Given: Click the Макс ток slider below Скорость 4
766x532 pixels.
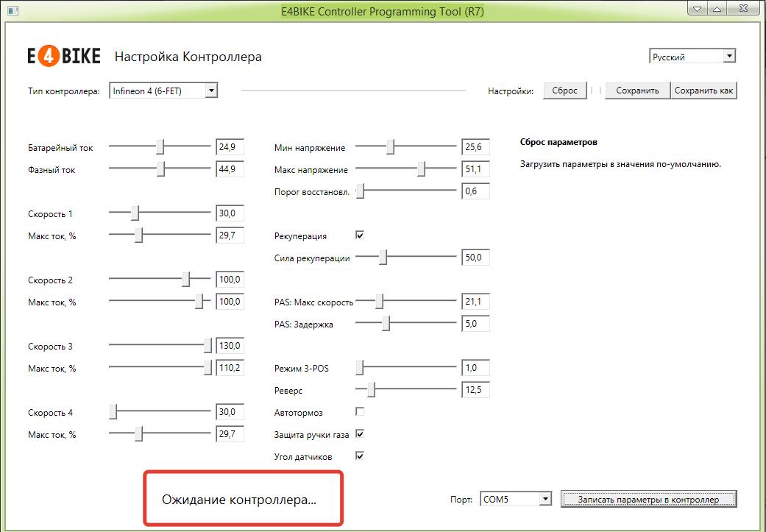Looking at the screenshot, I should [160, 434].
